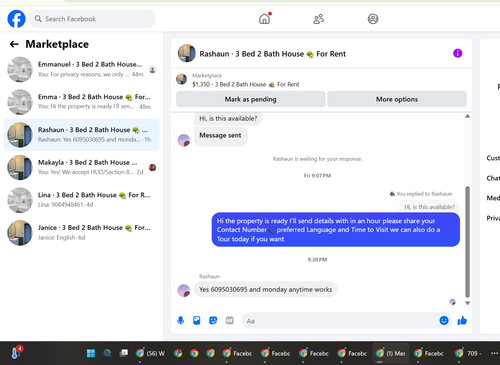Viewport: 500px width, 365px height.
Task: Click in the Search Facebook field
Action: [x=92, y=19]
